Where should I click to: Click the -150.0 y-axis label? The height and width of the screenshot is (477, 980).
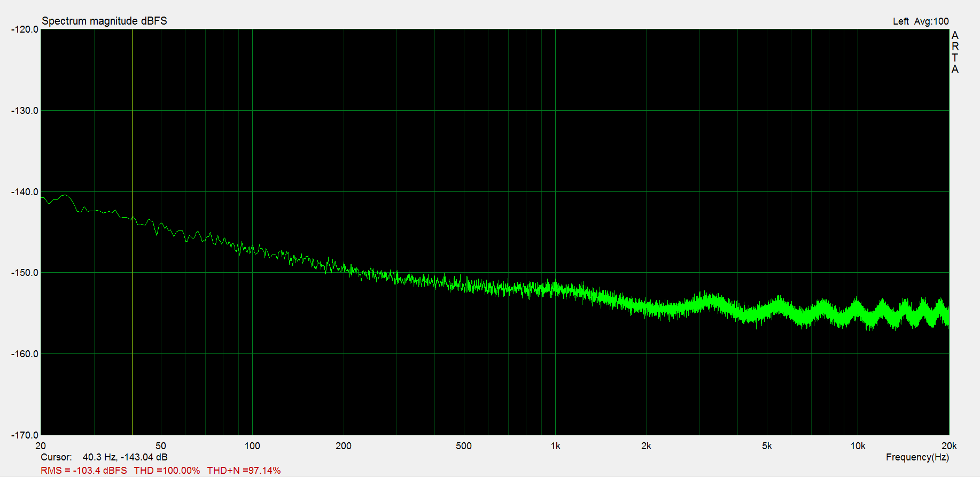tap(25, 273)
